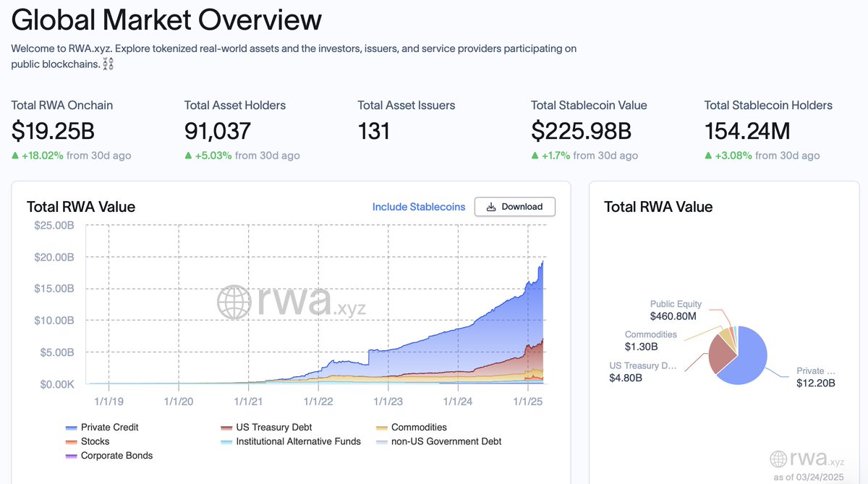Click the Download icon beside the Download label
This screenshot has height=484, width=868.
click(x=490, y=206)
